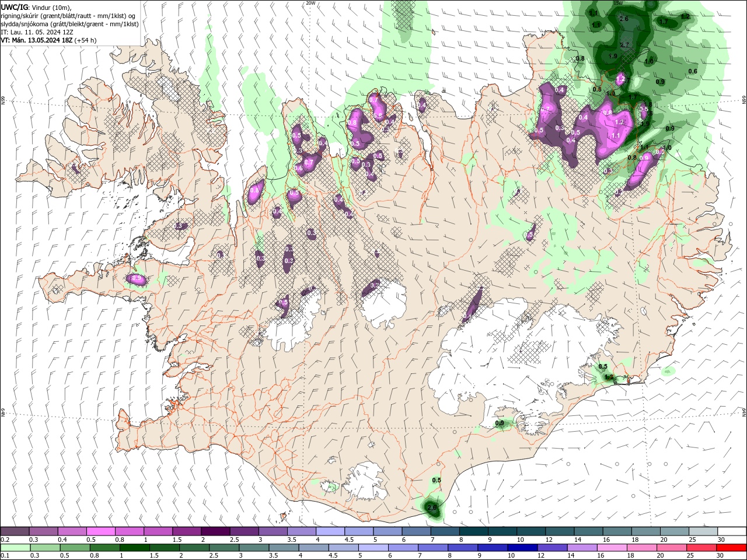
Task: Click upper-scale darkest purple swatch labeled 2
Action: point(215,531)
